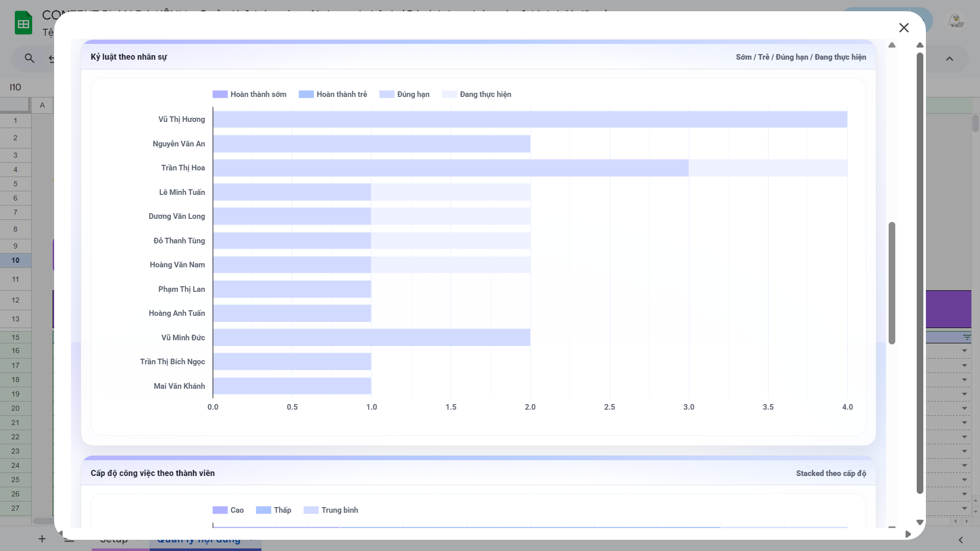Click the filter icon in row 15
980x551 pixels.
(x=967, y=337)
